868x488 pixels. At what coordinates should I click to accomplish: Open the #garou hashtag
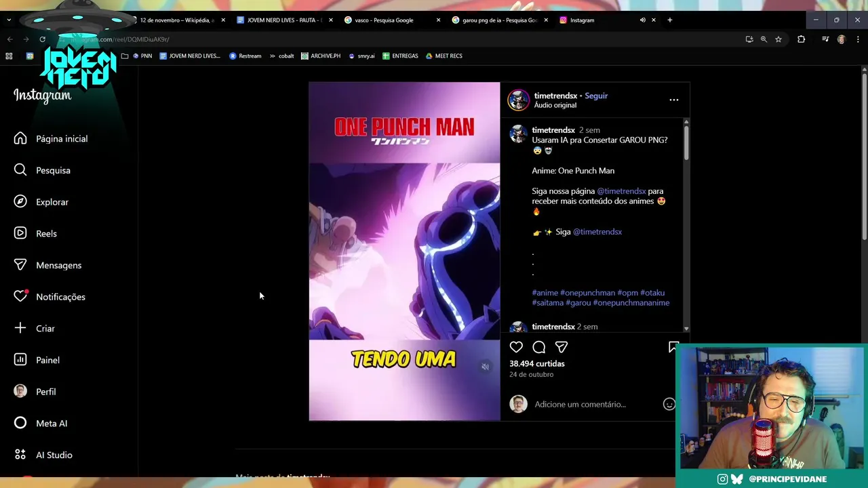(578, 303)
